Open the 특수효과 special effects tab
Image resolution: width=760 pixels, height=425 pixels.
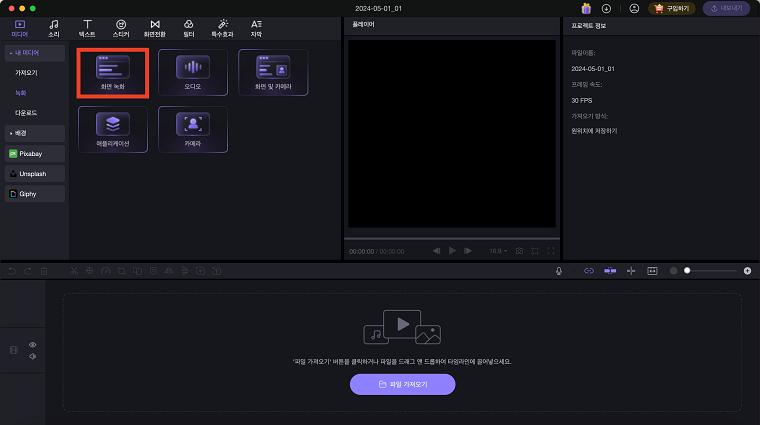(x=222, y=29)
